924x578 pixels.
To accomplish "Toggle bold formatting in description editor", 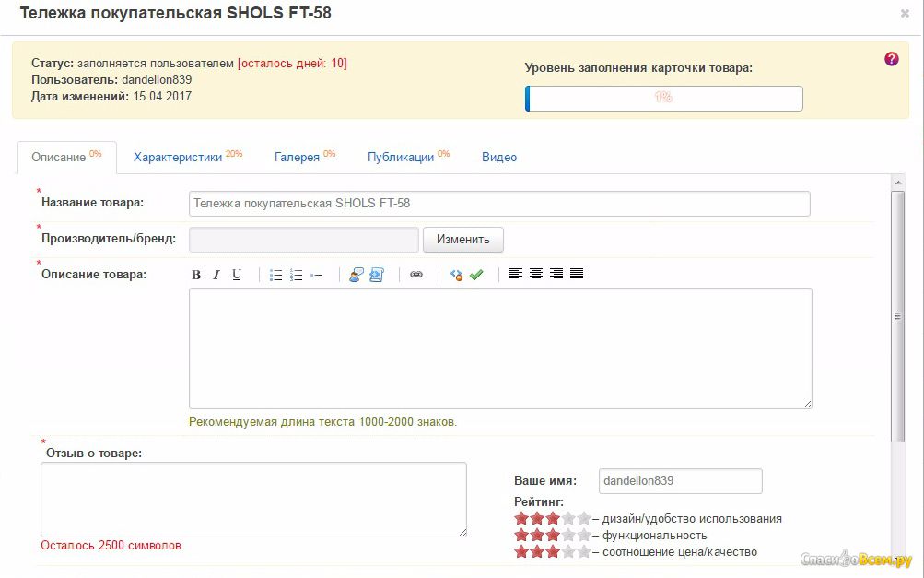I will tap(196, 275).
